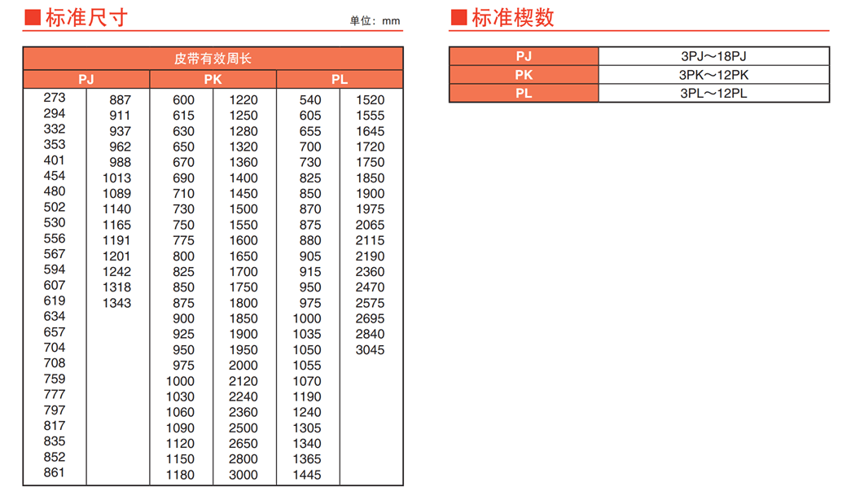Screen dimensions: 864x504
Task: Select the PJ length value 1013
Action: tap(116, 178)
